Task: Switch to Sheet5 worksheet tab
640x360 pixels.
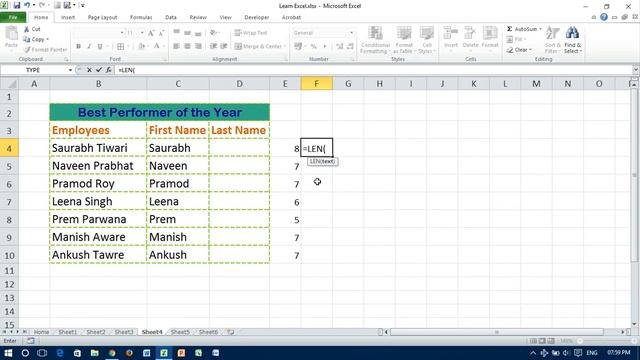Action: tap(180, 332)
